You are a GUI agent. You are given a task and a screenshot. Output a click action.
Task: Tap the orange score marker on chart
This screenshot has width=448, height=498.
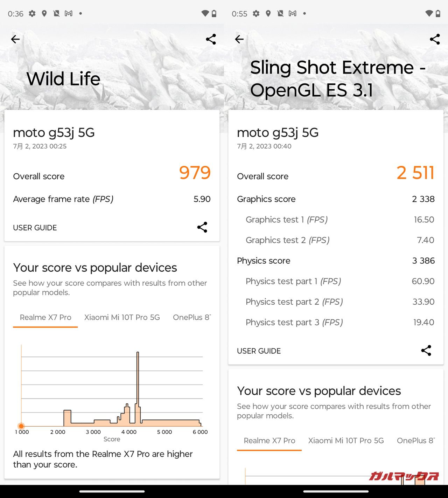point(21,426)
